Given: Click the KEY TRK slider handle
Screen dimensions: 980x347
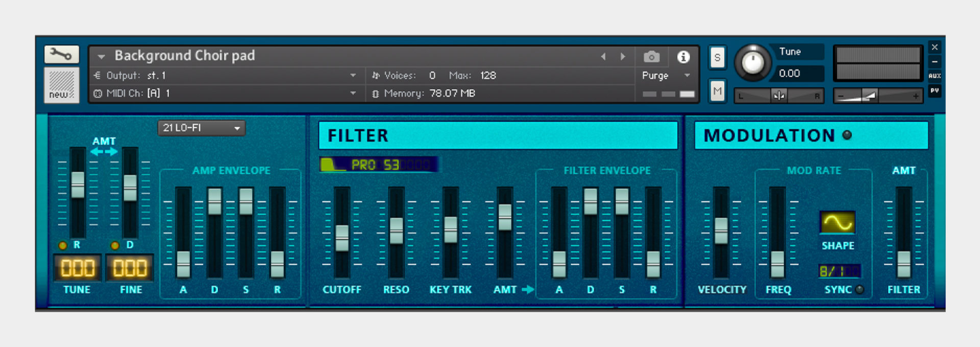Looking at the screenshot, I should click(450, 229).
